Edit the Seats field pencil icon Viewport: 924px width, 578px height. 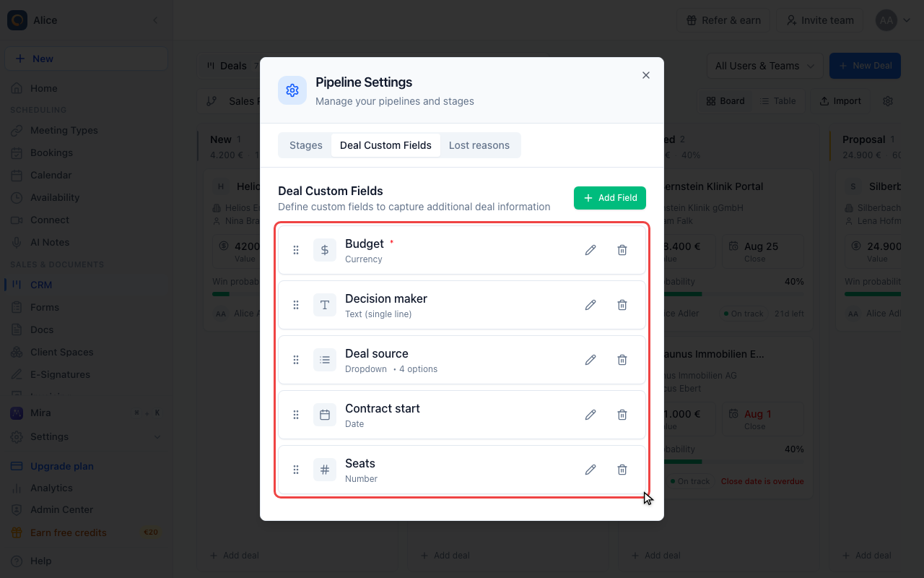[x=590, y=470]
